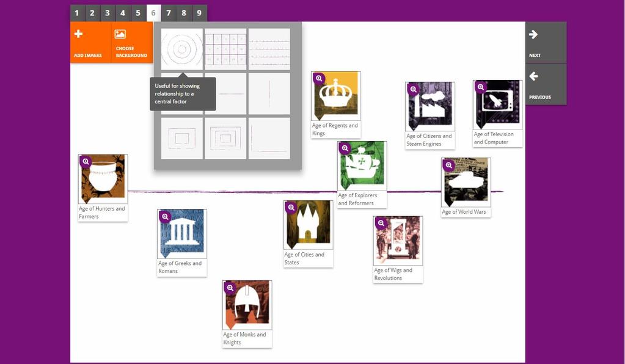This screenshot has width=625, height=364.
Task: Switch to page tab 5
Action: 138,13
